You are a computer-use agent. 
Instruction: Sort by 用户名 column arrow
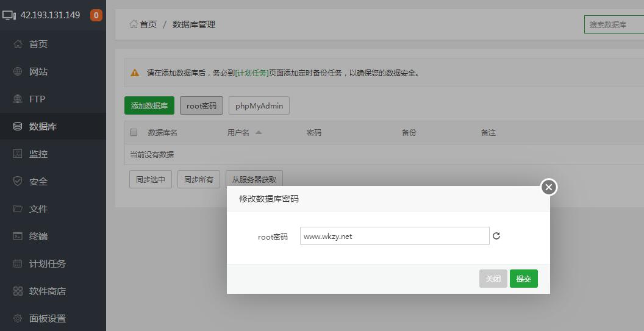click(x=259, y=132)
